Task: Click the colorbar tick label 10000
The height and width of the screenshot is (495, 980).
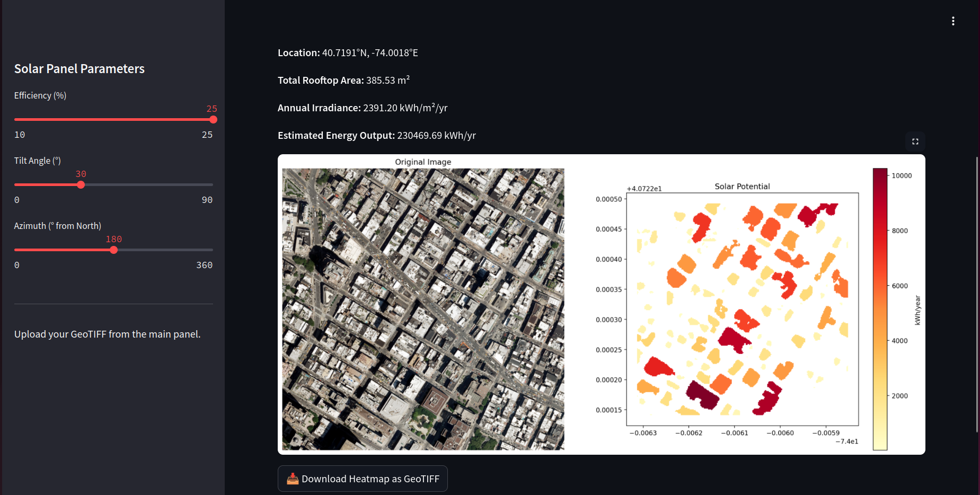Action: tap(902, 175)
